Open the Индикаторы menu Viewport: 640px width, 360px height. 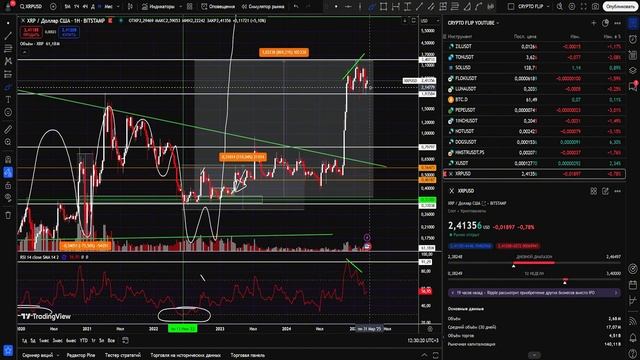coord(158,7)
